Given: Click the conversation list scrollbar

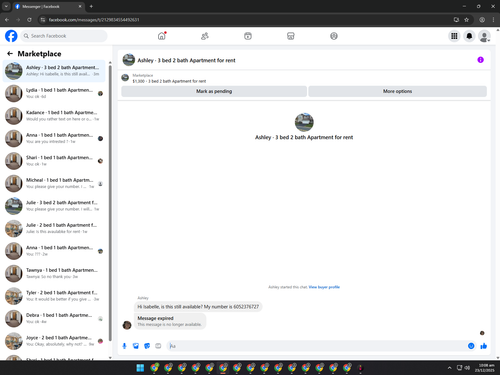Looking at the screenshot, I should point(110,203).
